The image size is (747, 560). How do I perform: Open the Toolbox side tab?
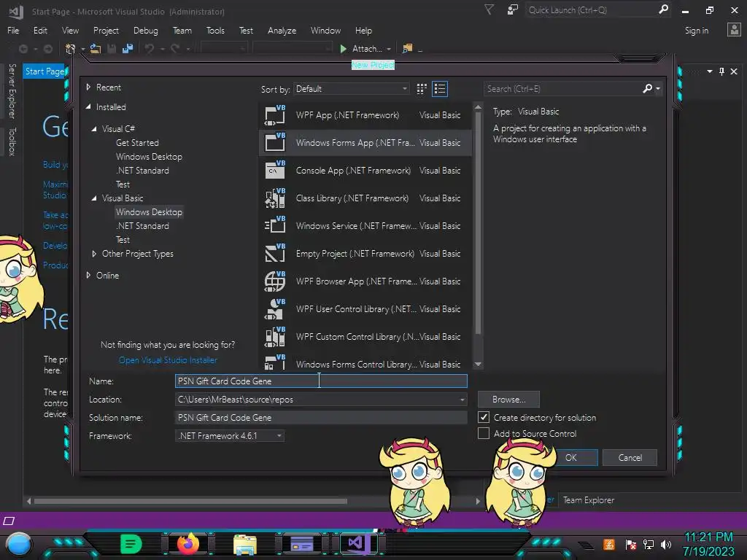pyautogui.click(x=12, y=141)
